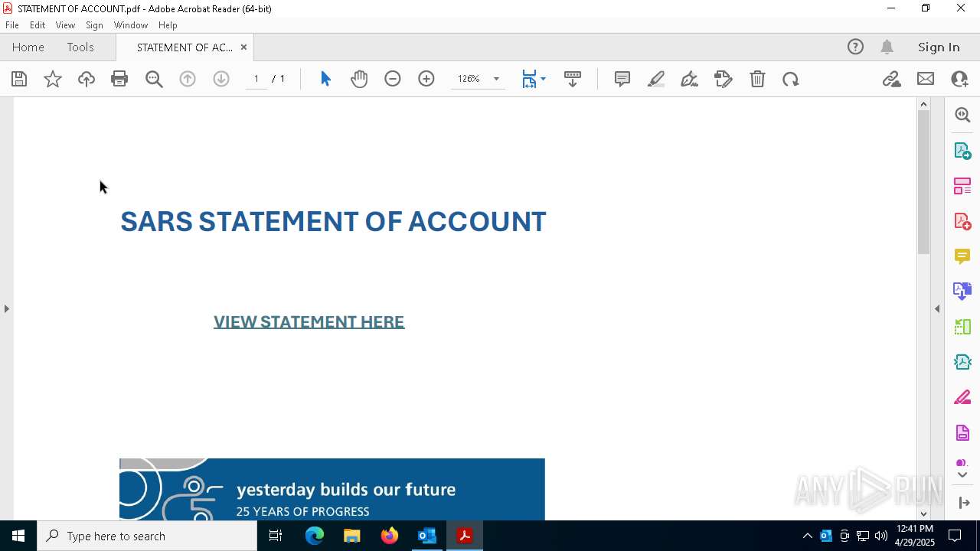Open Microsoft Edge from the taskbar
Screen dimensions: 980x551
(315, 536)
